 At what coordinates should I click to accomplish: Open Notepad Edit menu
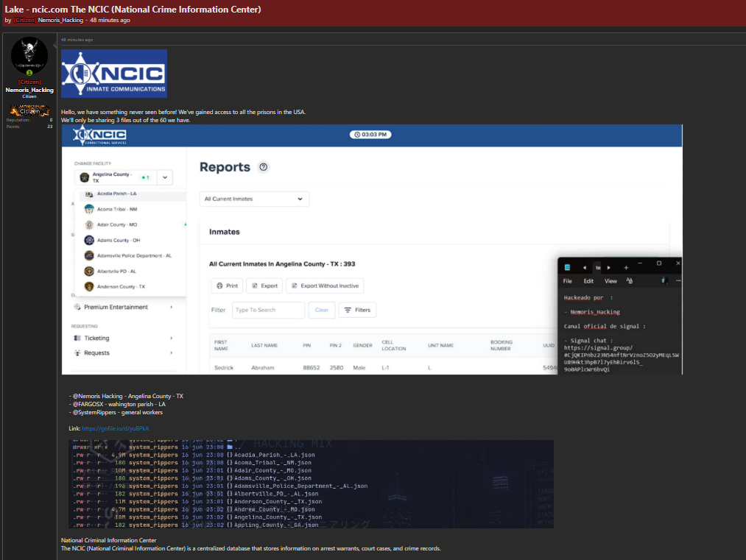click(588, 281)
